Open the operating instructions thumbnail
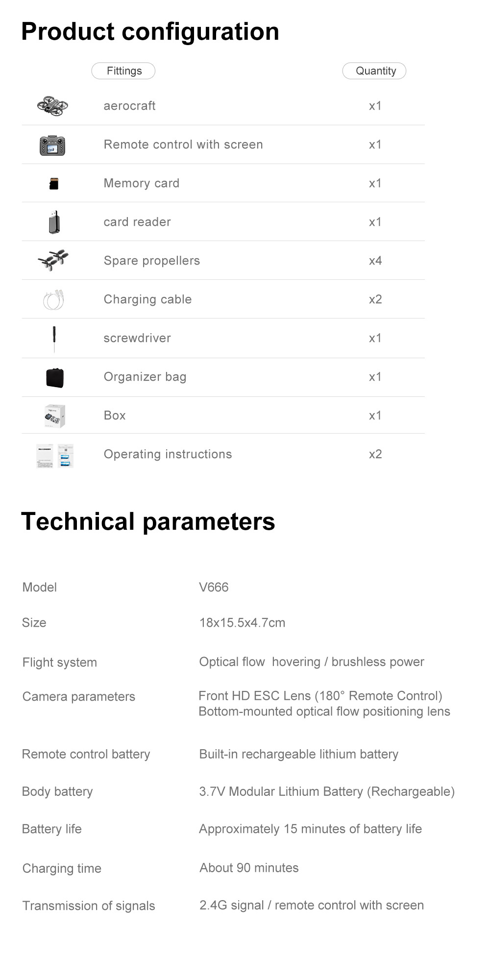Viewport: 490px width, 980px height. click(x=54, y=455)
